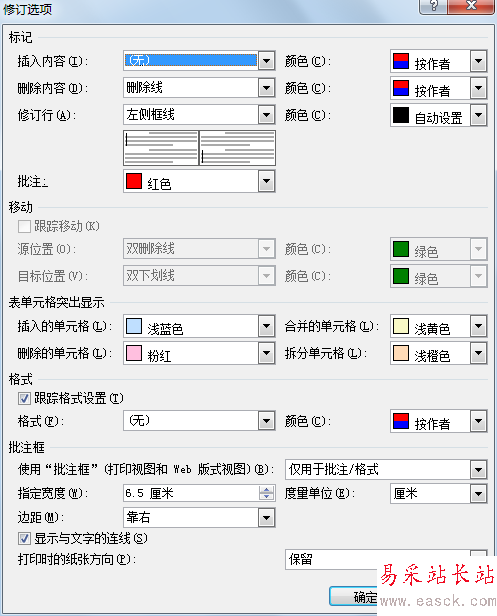Open the 批注 红色 color dropdown
This screenshot has height=616, width=497.
(x=266, y=181)
